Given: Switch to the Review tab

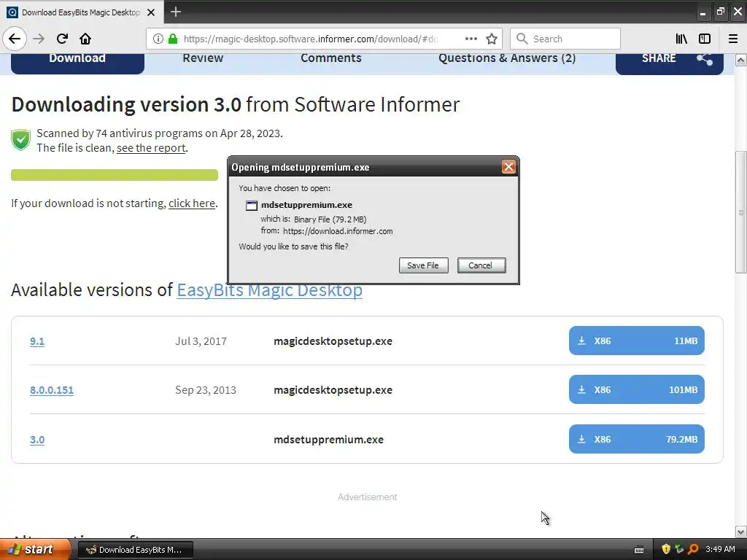Looking at the screenshot, I should [203, 58].
